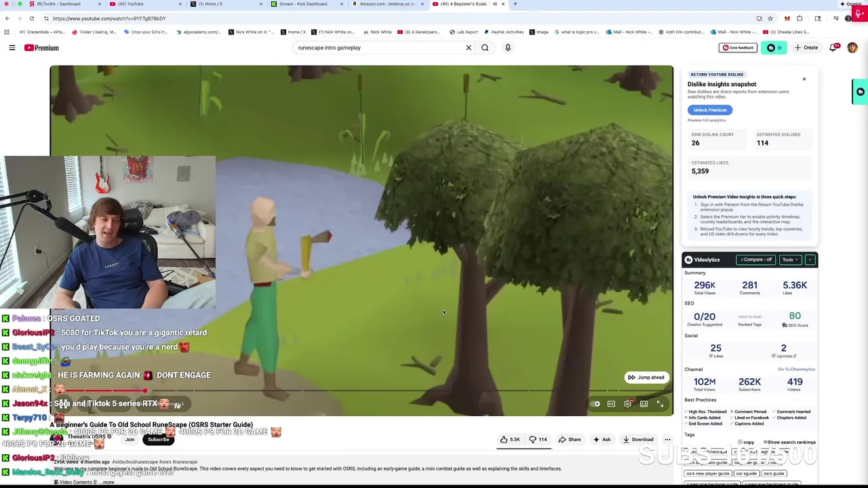Open the Apps grid in bookmarks bar
The height and width of the screenshot is (488, 868).
click(x=7, y=32)
